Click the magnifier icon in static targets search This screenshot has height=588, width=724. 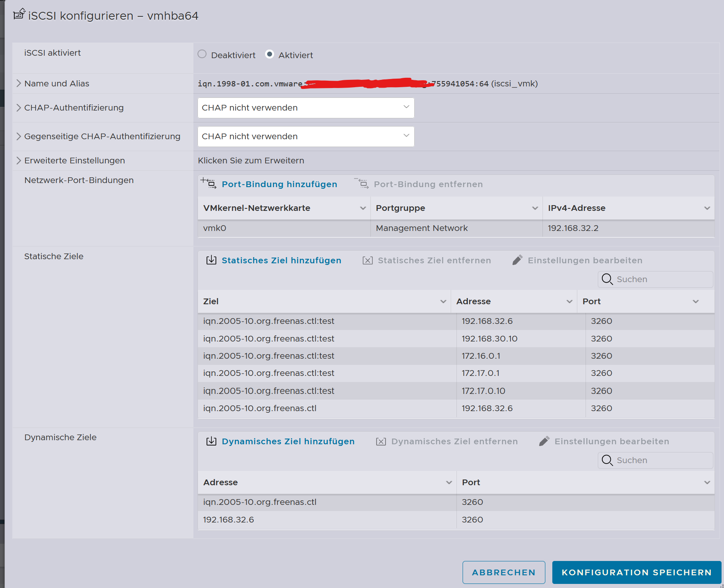[x=607, y=279]
